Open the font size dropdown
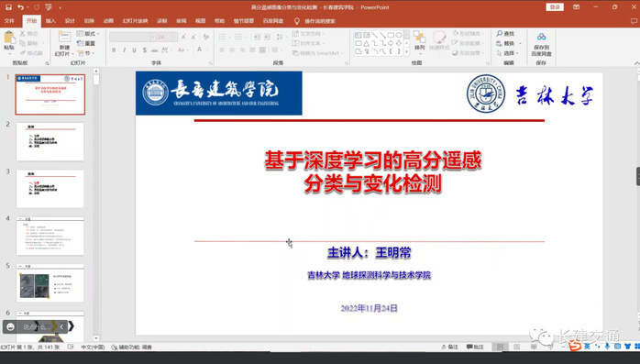640x364 pixels. 175,37
